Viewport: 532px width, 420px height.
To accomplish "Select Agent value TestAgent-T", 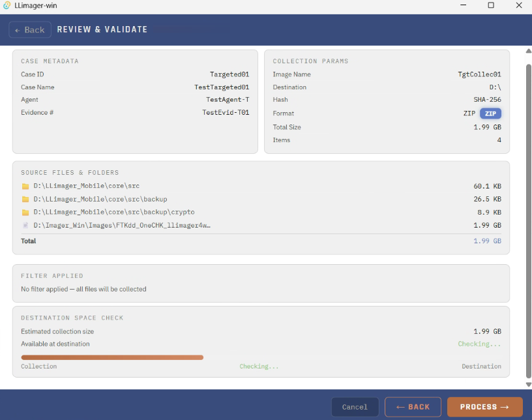I will coord(228,100).
